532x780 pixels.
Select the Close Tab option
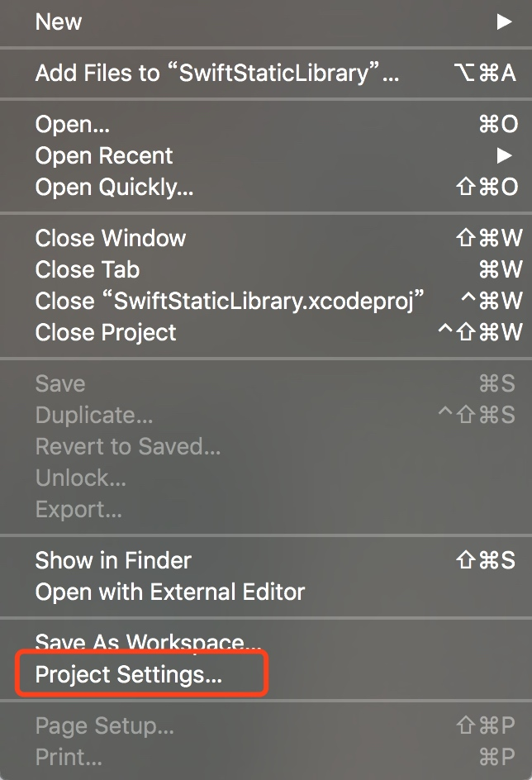tap(88, 269)
